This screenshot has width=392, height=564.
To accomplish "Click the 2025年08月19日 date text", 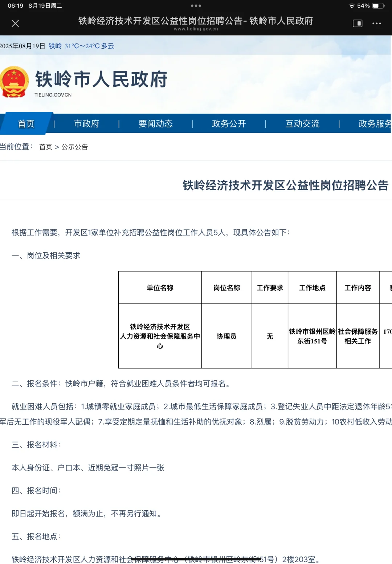I will click(23, 46).
